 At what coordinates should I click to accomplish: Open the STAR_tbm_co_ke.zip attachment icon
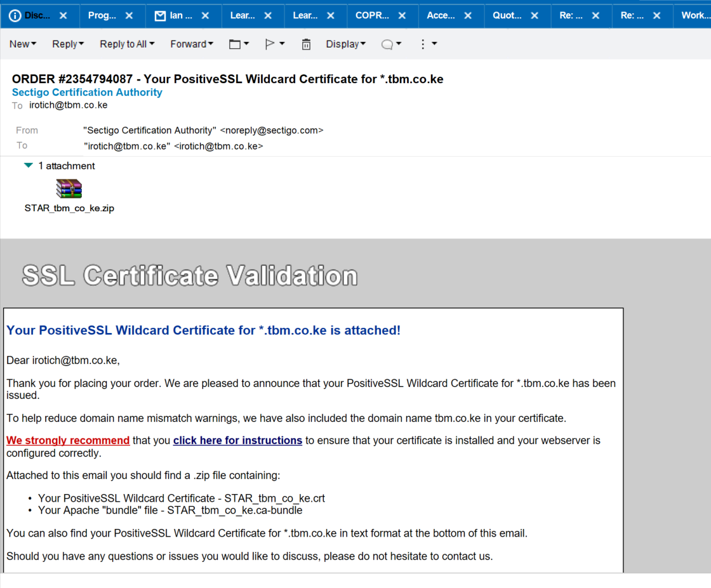pos(69,189)
